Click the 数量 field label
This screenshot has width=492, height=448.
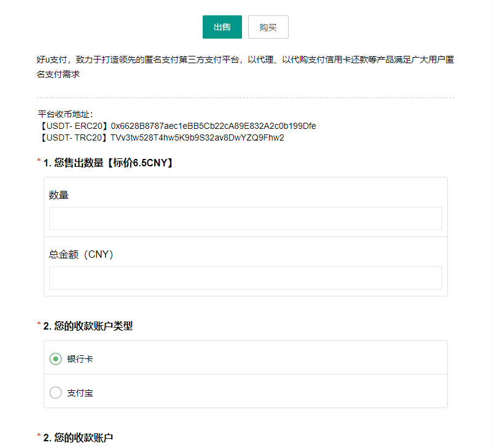57,195
